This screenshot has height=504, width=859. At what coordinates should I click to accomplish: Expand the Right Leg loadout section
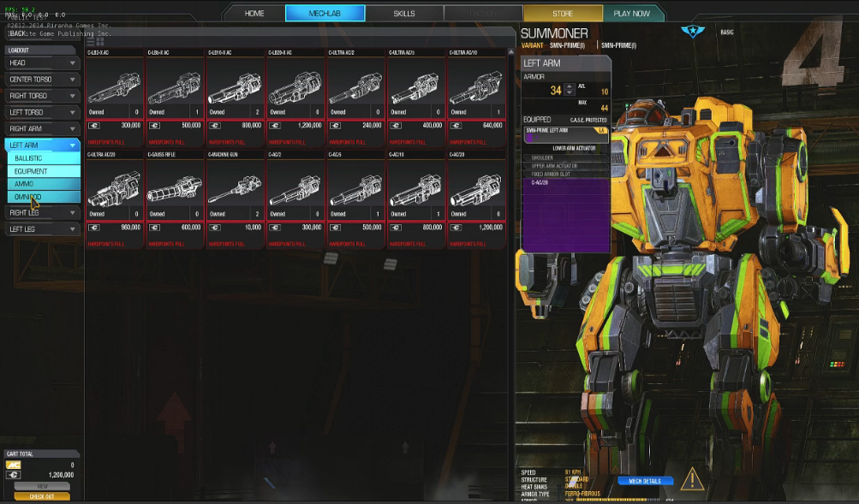tap(42, 212)
